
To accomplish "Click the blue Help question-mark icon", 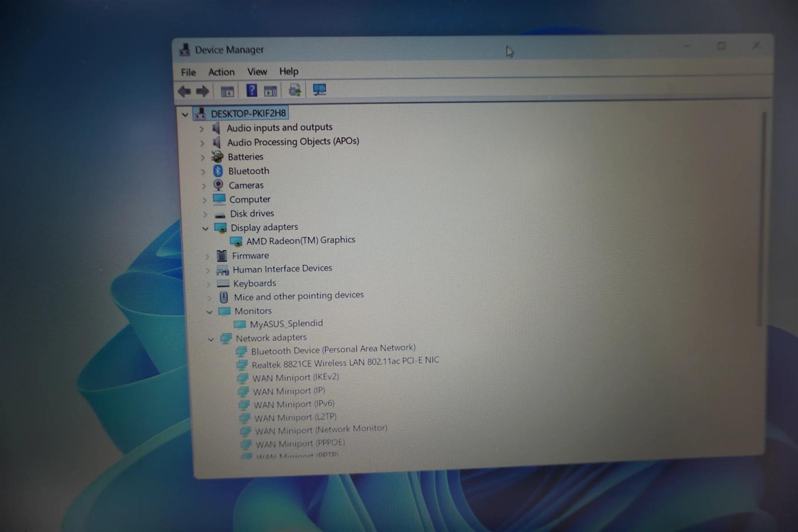I will tap(251, 90).
